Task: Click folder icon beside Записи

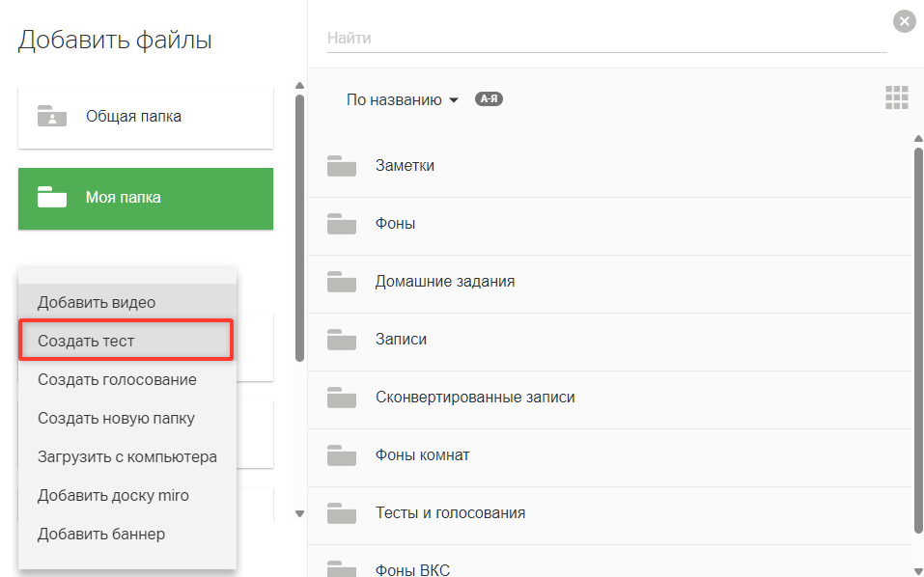Action: [x=342, y=340]
